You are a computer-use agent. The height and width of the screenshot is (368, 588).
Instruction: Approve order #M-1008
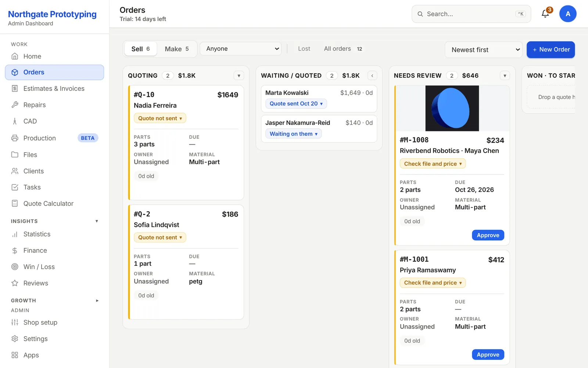[x=488, y=235]
